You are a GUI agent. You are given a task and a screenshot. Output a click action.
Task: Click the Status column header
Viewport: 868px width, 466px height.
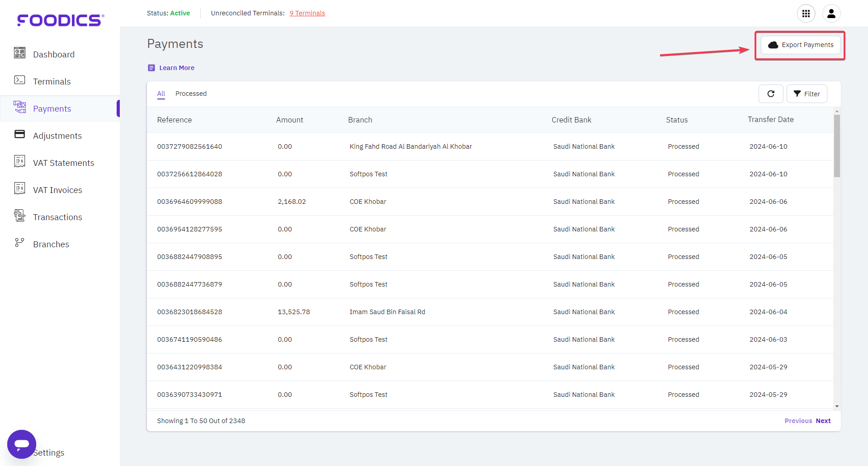tap(677, 120)
